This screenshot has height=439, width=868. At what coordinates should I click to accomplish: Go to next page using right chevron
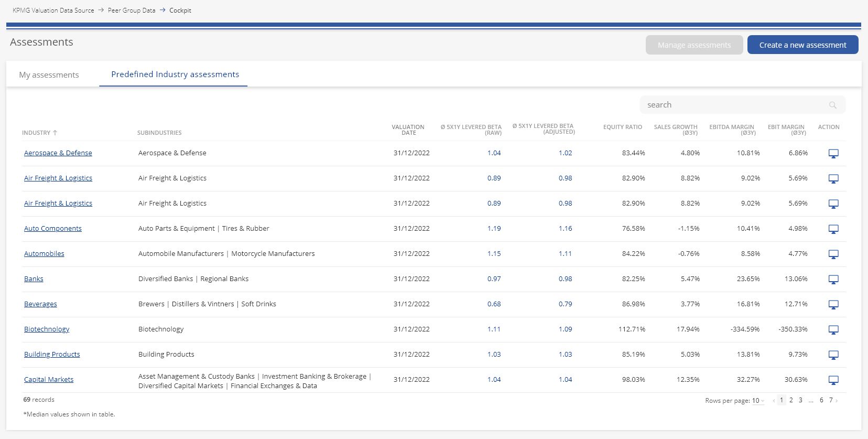(x=837, y=401)
